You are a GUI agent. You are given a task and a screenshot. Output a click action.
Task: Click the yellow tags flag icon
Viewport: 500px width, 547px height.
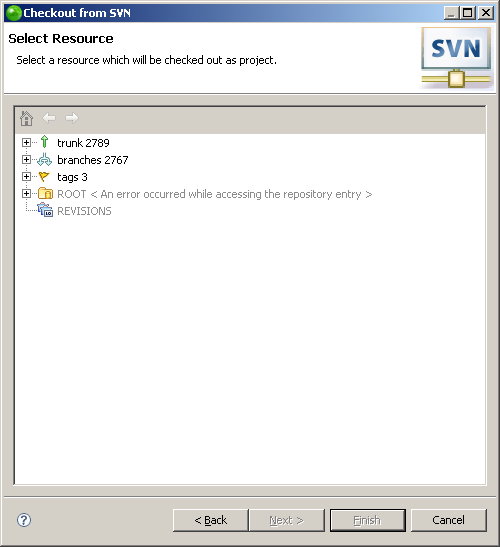click(x=44, y=177)
